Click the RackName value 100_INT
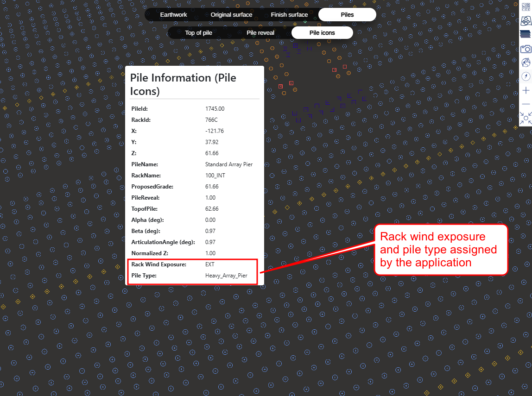 click(x=215, y=176)
